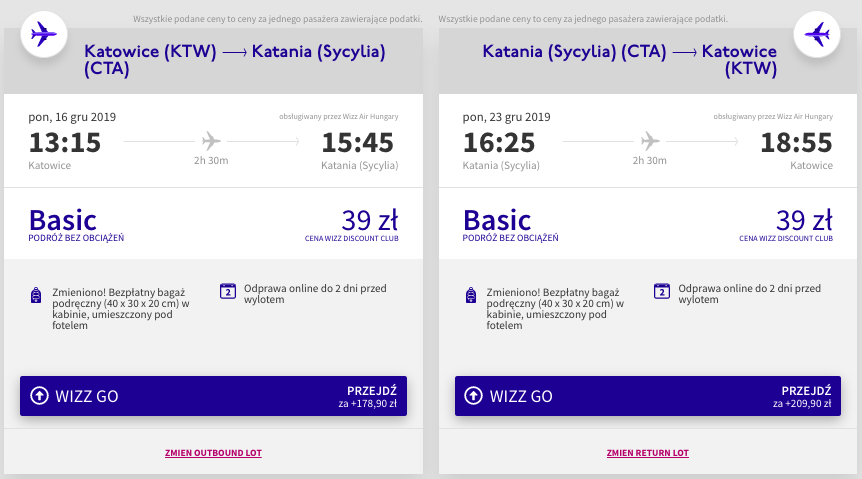Click the Katowice (KTW) to Katania route title
The height and width of the screenshot is (479, 862).
[235, 59]
